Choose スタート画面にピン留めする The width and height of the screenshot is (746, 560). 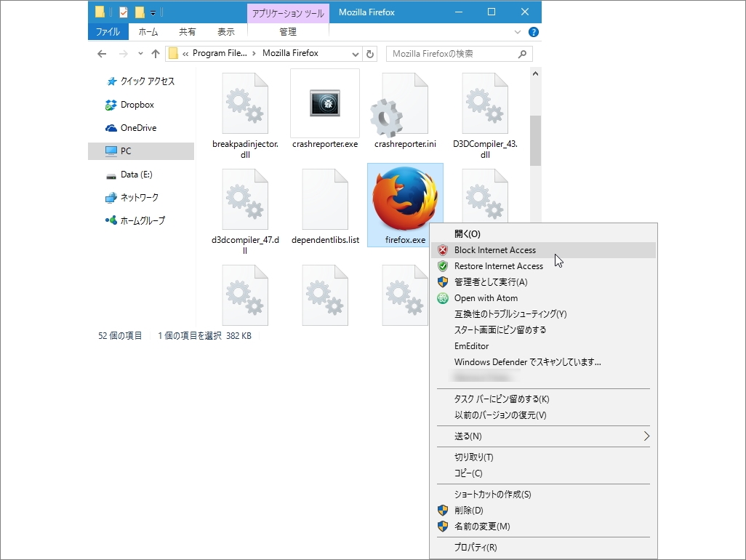coord(543,330)
